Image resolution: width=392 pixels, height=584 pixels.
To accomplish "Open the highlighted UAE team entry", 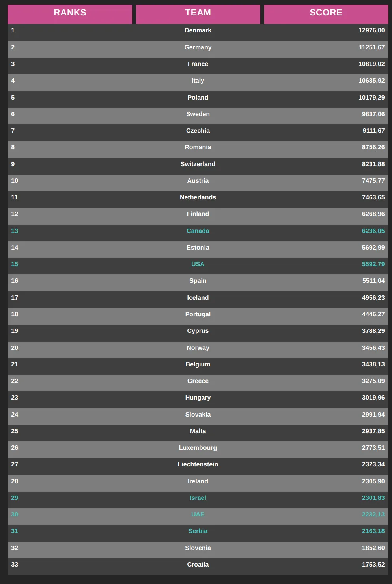I will [198, 515].
